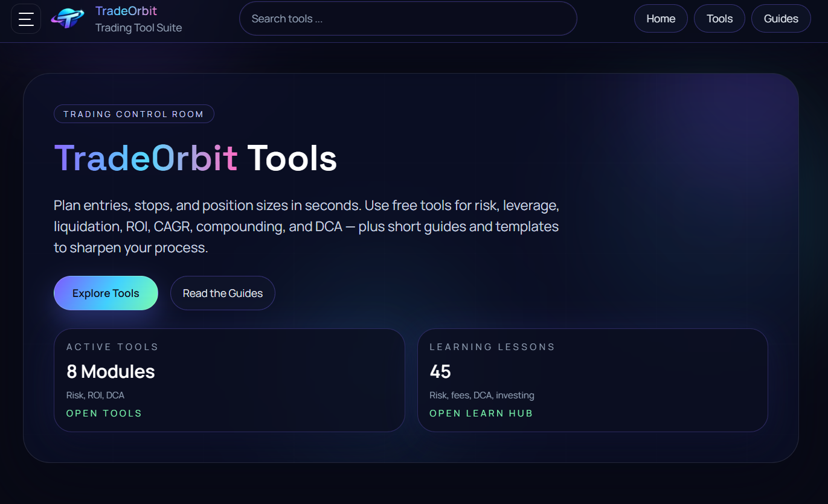Open the Home navigation item
This screenshot has width=828, height=504.
(661, 18)
